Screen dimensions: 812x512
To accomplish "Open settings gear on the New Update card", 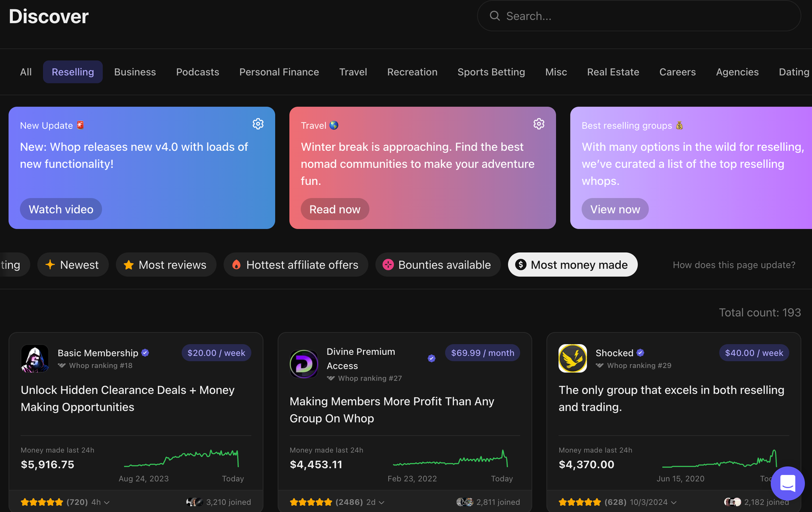I will [x=258, y=123].
